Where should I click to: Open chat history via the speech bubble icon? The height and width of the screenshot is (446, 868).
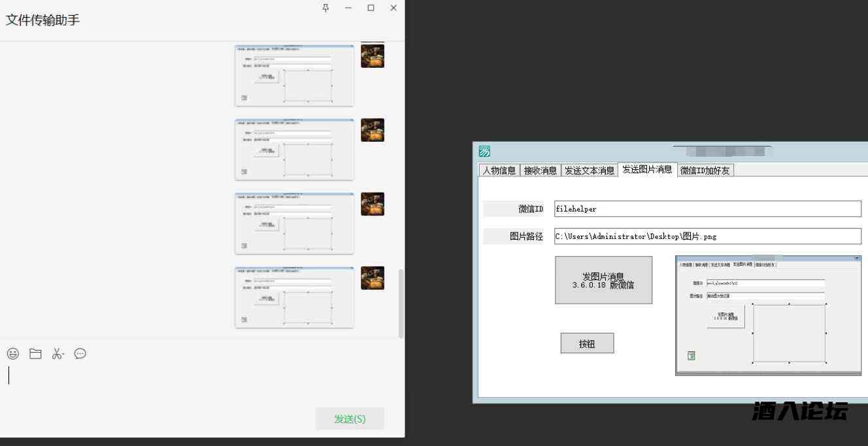pos(80,353)
